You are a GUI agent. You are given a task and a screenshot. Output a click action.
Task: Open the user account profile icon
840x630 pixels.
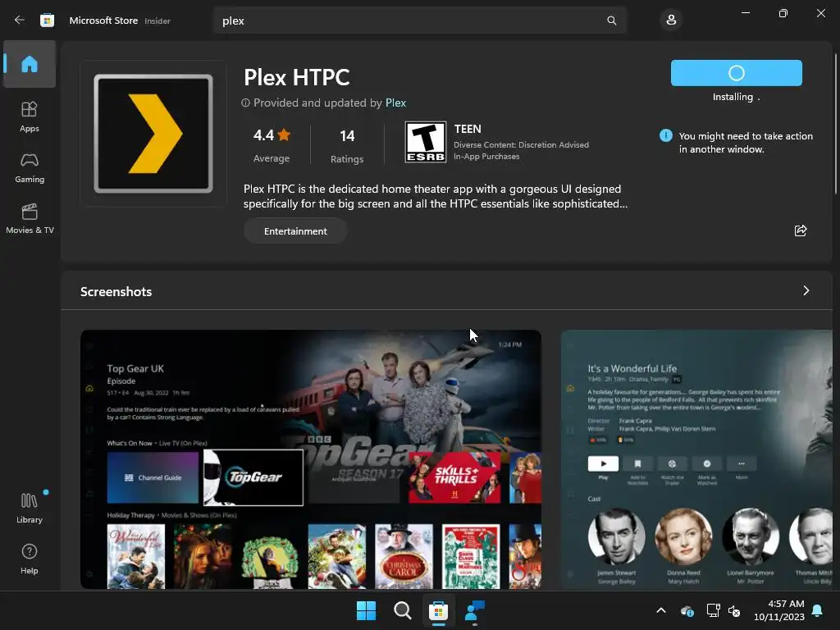point(671,21)
